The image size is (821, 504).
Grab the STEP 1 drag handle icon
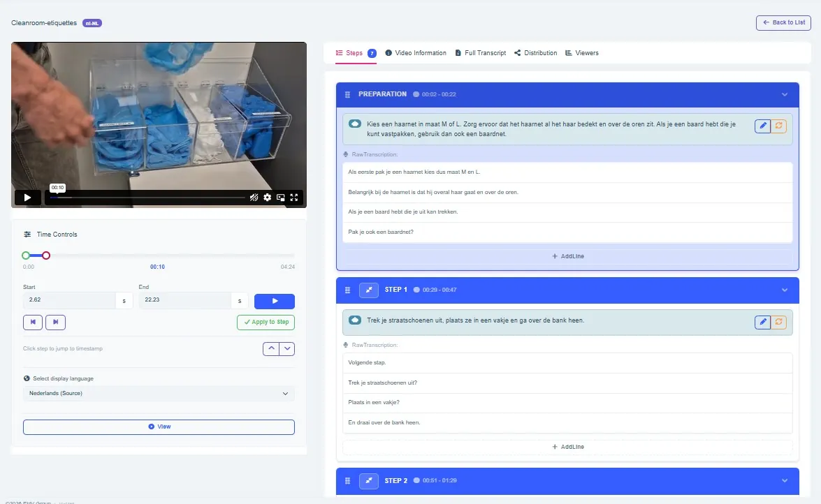point(347,290)
